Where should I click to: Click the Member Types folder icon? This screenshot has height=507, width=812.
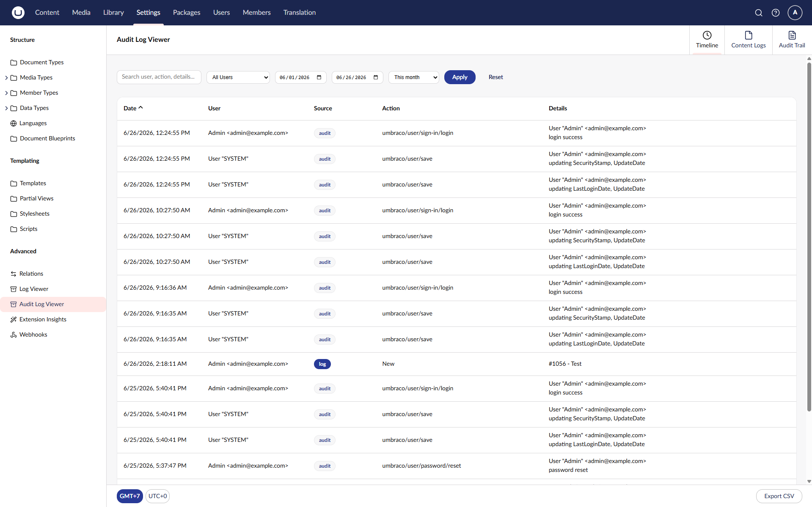(14, 93)
